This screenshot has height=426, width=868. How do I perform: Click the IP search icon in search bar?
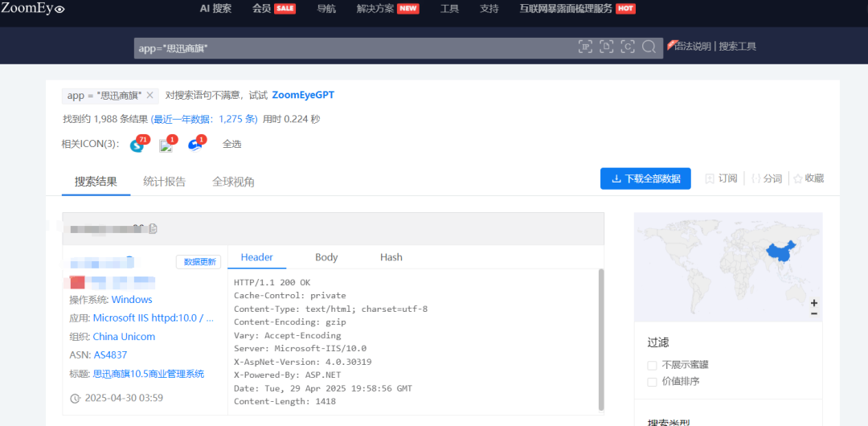pyautogui.click(x=586, y=47)
